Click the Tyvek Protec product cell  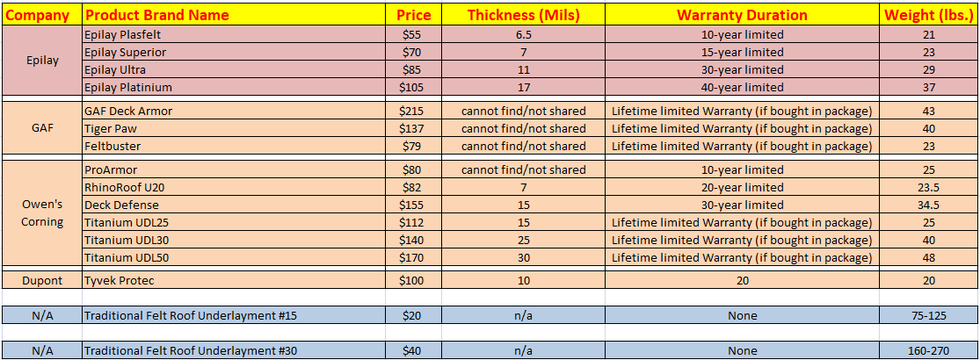[x=234, y=281]
